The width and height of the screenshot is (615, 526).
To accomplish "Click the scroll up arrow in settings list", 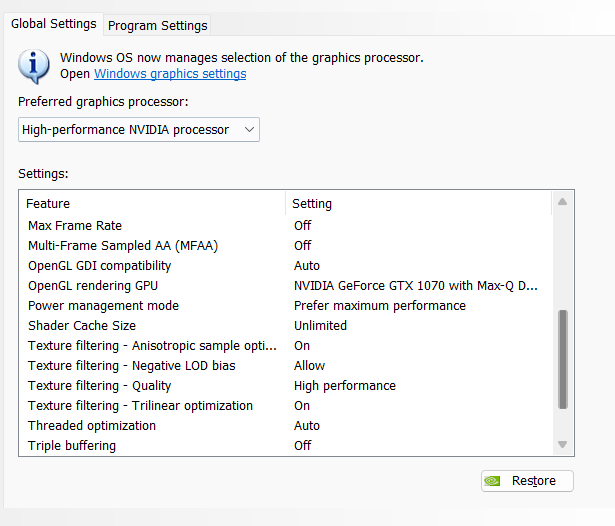I will click(x=562, y=202).
